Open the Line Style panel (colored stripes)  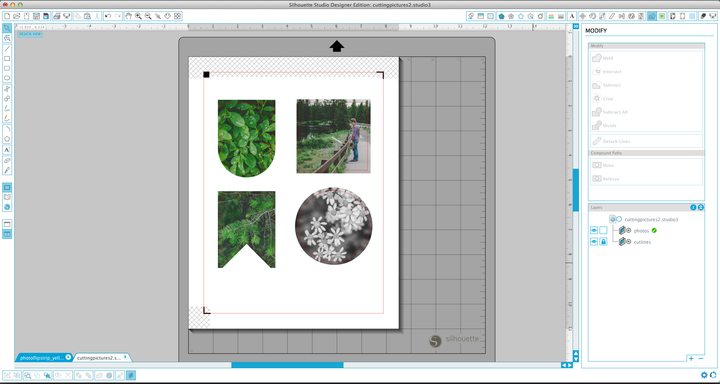(551, 16)
